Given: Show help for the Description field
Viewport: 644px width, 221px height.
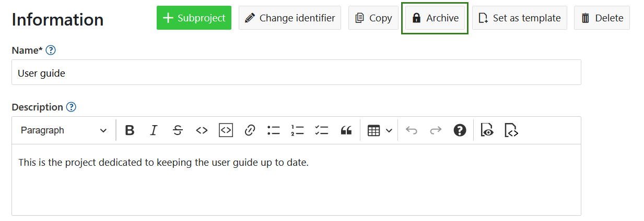Looking at the screenshot, I should coord(71,107).
